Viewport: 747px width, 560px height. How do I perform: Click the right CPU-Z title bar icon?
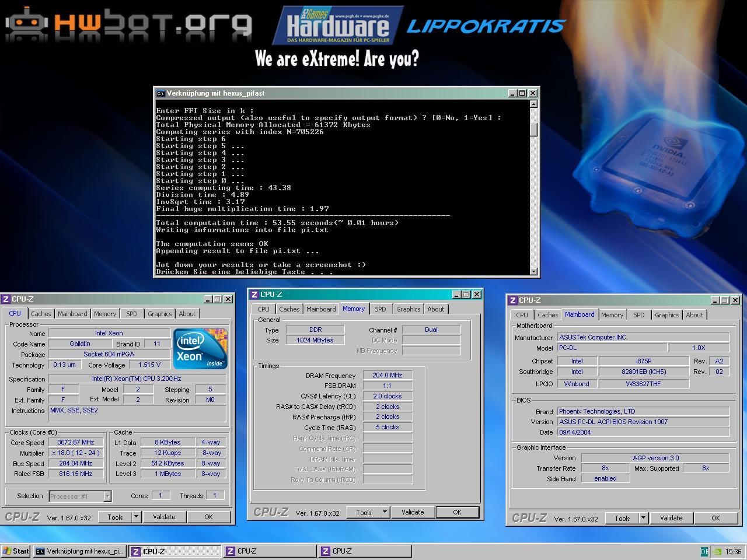(x=513, y=300)
